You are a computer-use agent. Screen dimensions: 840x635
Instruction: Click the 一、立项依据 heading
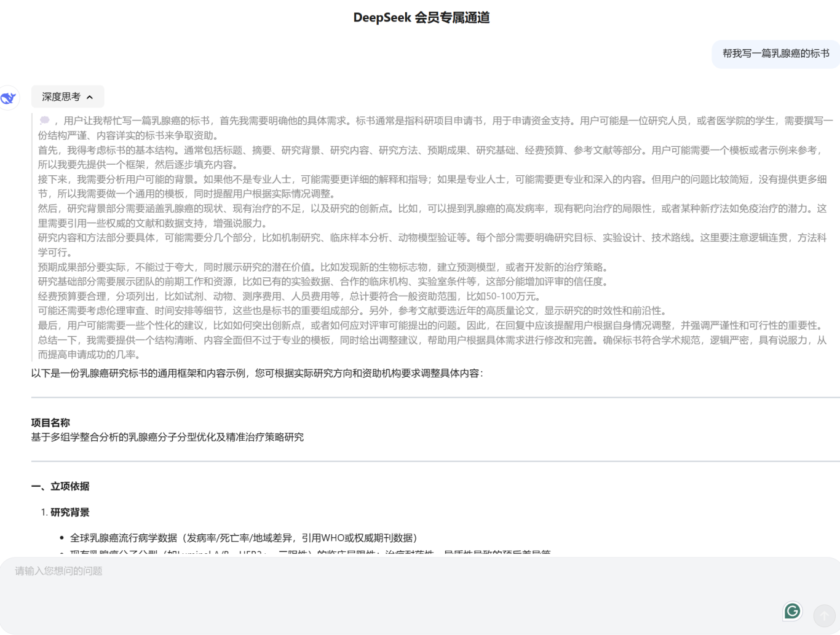click(x=60, y=486)
